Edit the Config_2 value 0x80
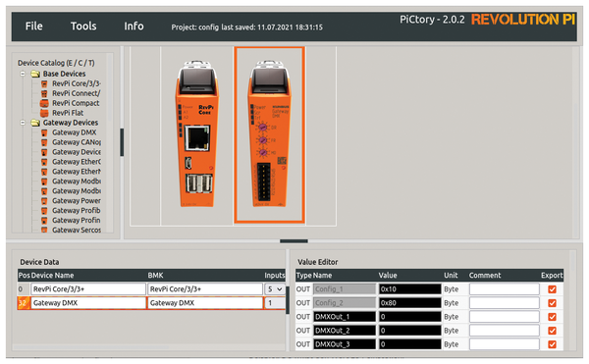589x364 pixels. tap(409, 303)
